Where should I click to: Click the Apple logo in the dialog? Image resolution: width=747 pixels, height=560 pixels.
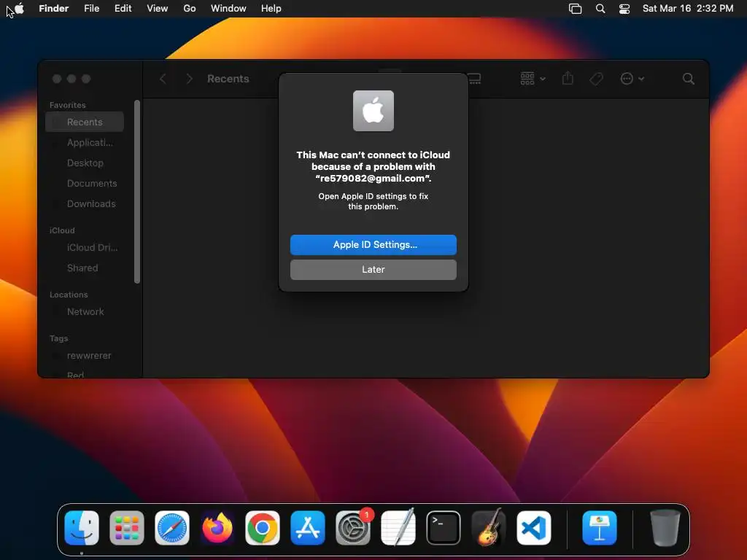pyautogui.click(x=373, y=111)
